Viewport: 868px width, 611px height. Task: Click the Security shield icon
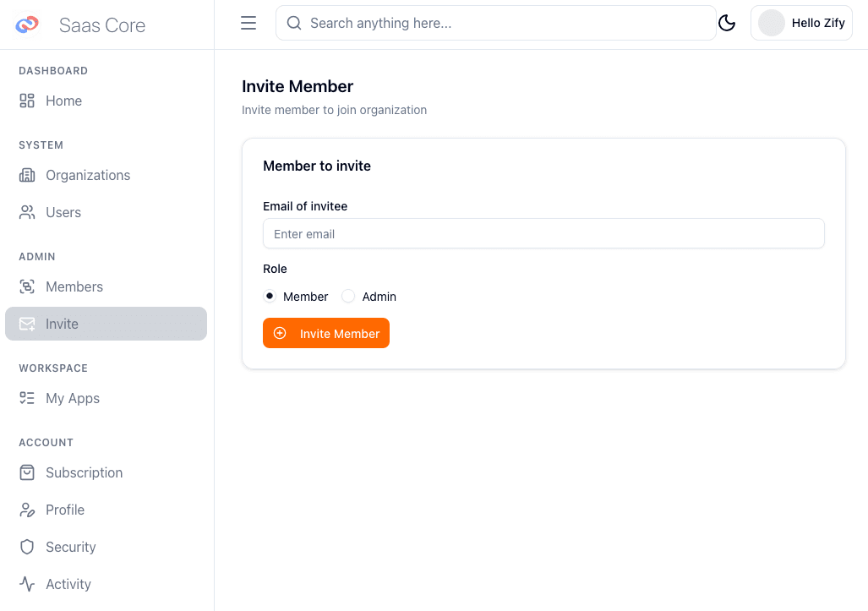[27, 547]
